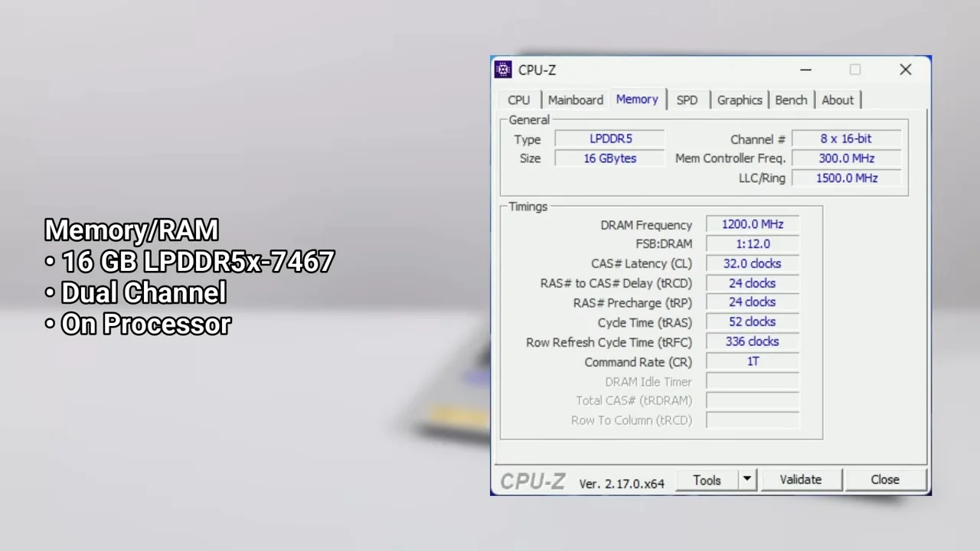Click the 52 clocks tRAS value
The height and width of the screenshot is (551, 980).
coord(753,322)
